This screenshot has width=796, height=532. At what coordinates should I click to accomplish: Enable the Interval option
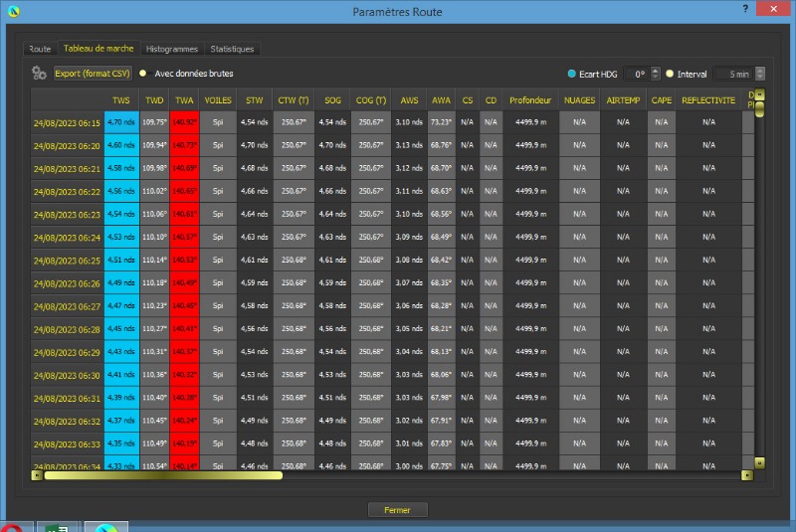(670, 74)
